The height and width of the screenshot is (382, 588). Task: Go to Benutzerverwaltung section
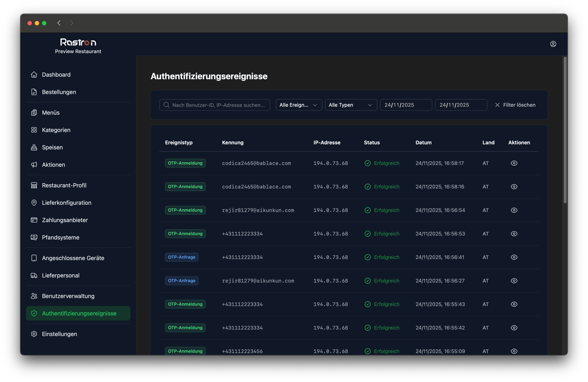point(68,296)
